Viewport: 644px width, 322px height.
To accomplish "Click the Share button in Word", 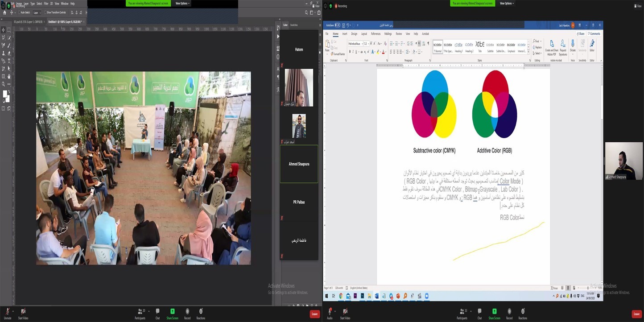I will (x=580, y=34).
